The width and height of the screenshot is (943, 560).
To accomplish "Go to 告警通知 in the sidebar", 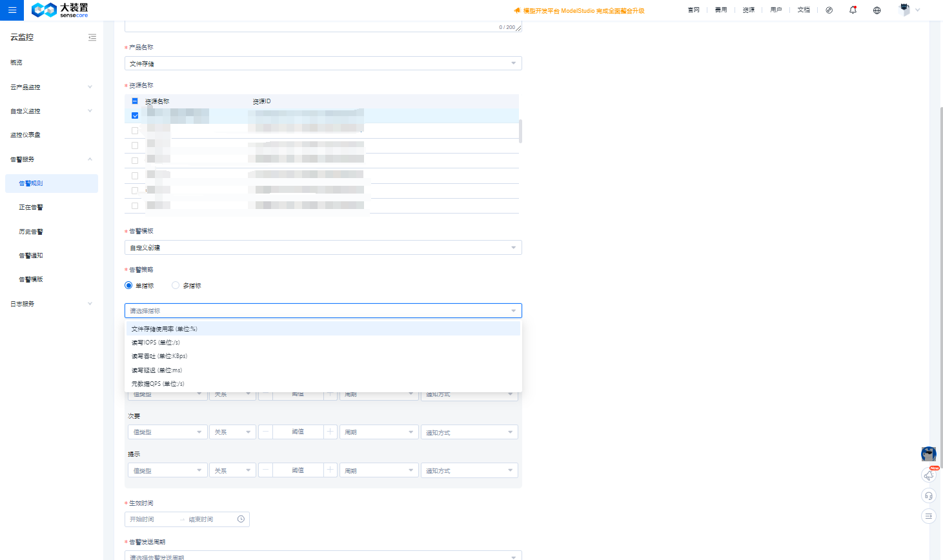I will pos(31,255).
